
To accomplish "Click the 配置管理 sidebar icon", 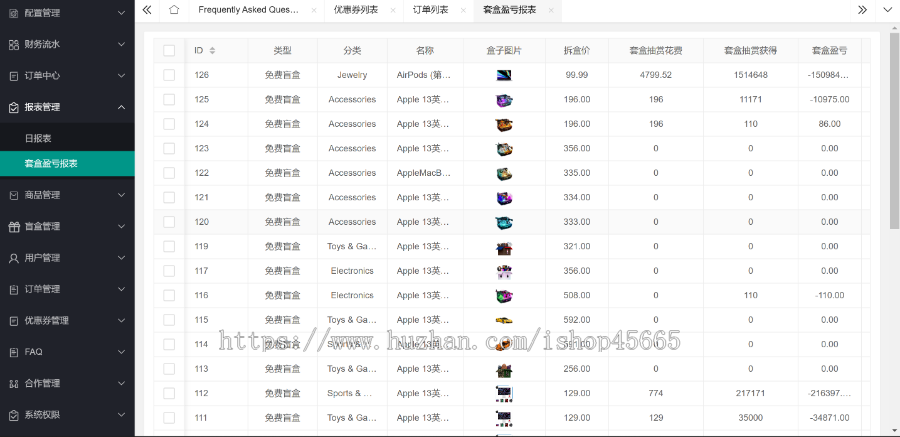I will [x=14, y=13].
